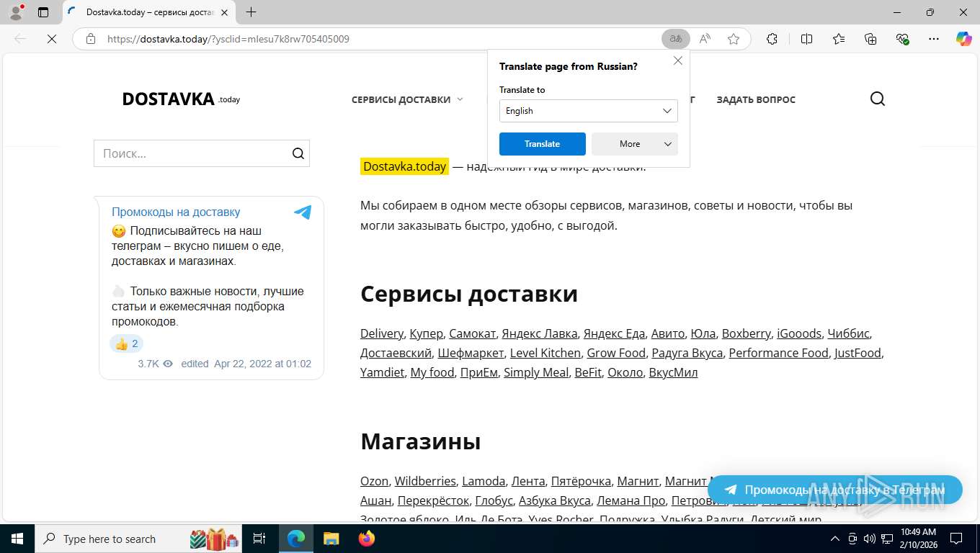
Task: Open the Extensions puzzle icon
Action: [x=772, y=39]
